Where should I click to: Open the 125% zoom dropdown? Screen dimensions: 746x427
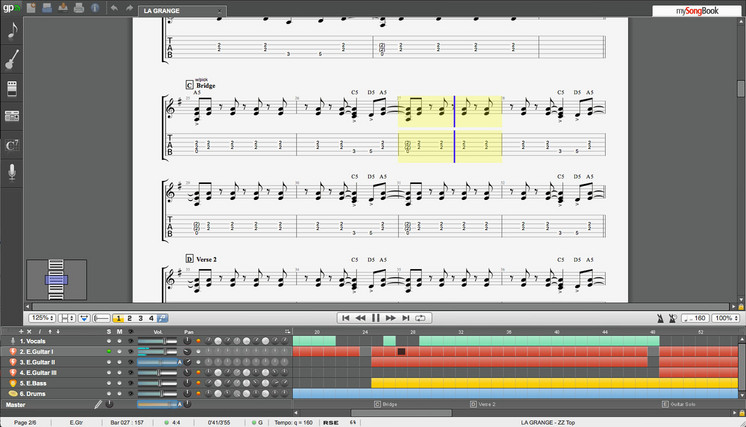[x=42, y=318]
